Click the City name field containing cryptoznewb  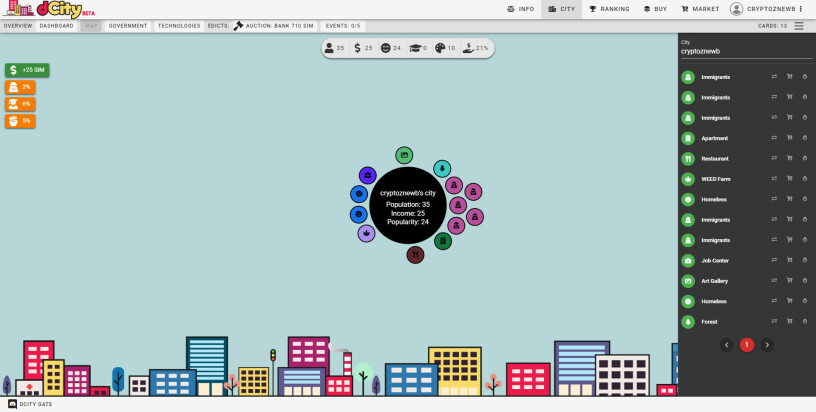[746, 52]
